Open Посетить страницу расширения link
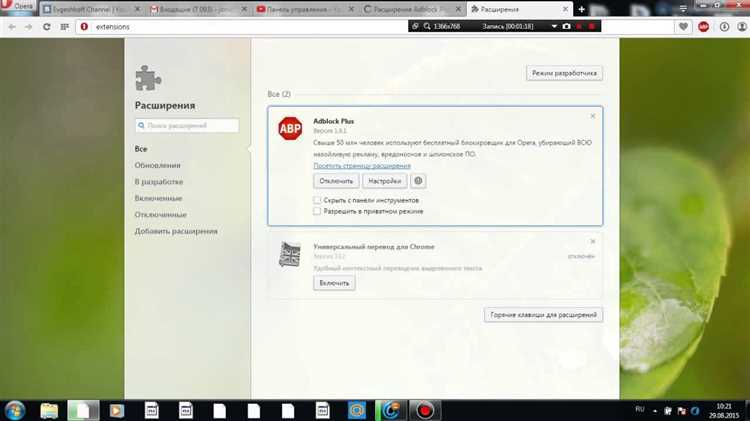 (362, 166)
